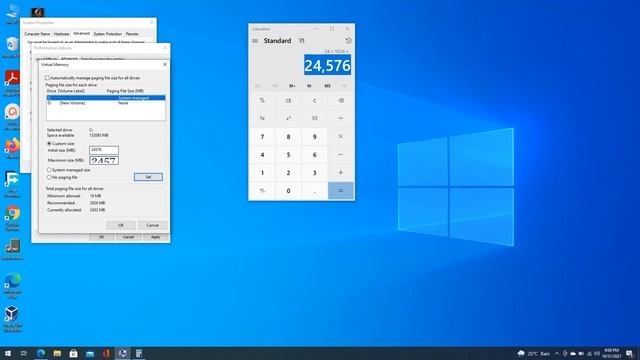
Task: Click the reciprocal 1/x key
Action: point(262,118)
